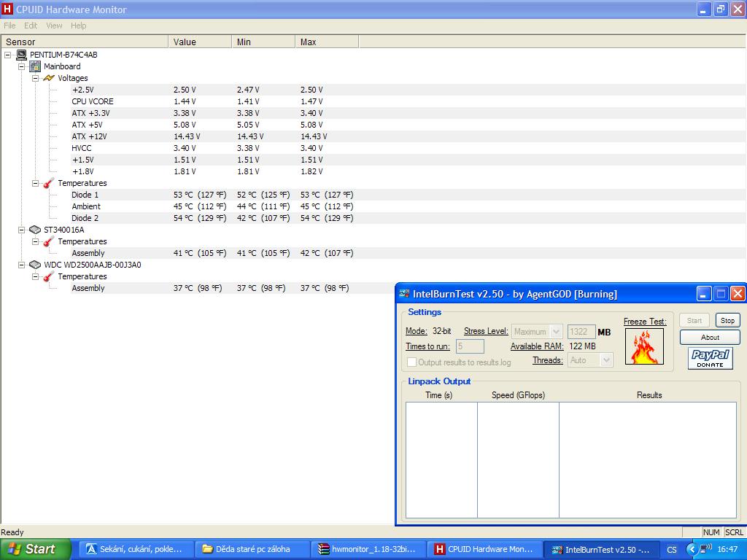747x560 pixels.
Task: Collapse the Mainboard tree node
Action: [x=21, y=66]
